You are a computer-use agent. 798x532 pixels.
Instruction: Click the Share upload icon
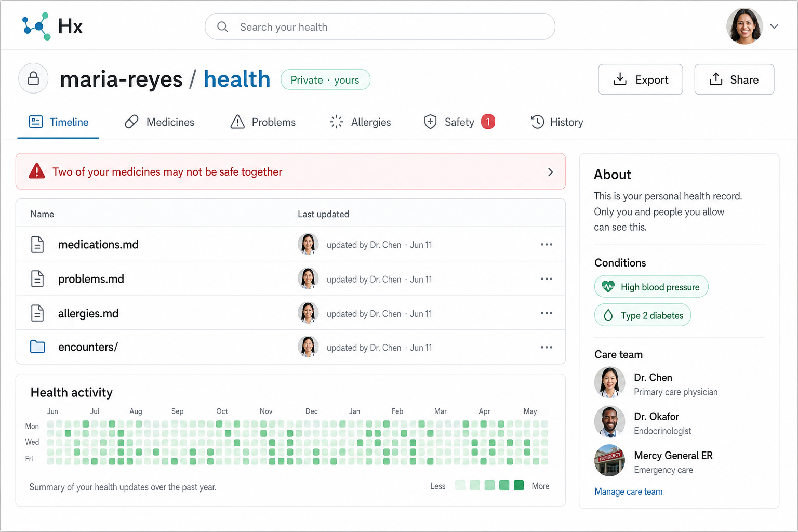click(x=716, y=79)
